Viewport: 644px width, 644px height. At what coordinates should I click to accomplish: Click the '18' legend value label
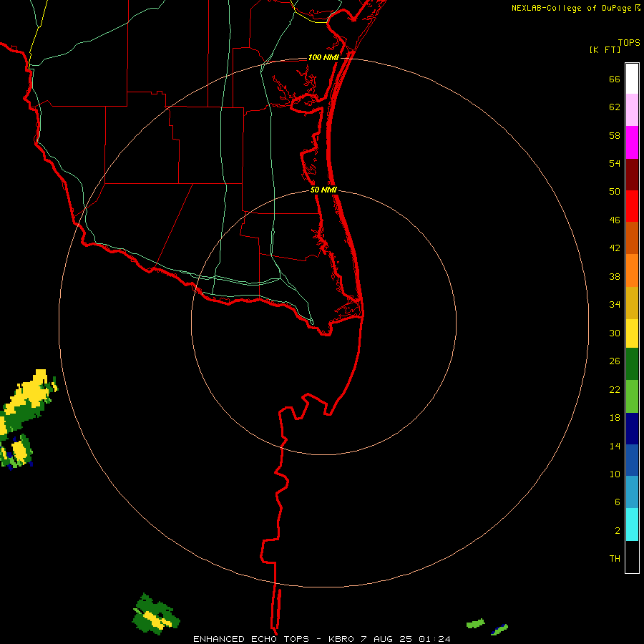pos(615,418)
